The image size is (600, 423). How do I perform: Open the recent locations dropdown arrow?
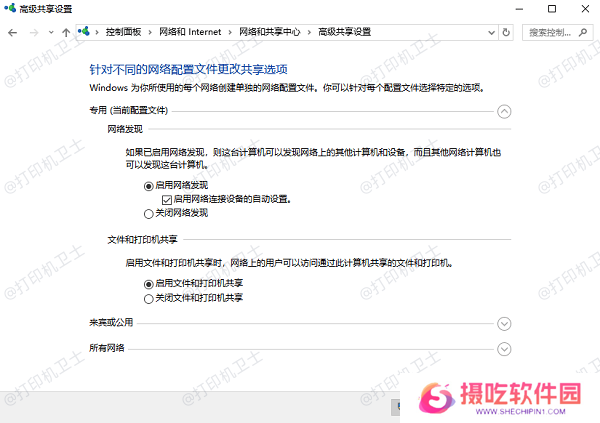tap(50, 32)
